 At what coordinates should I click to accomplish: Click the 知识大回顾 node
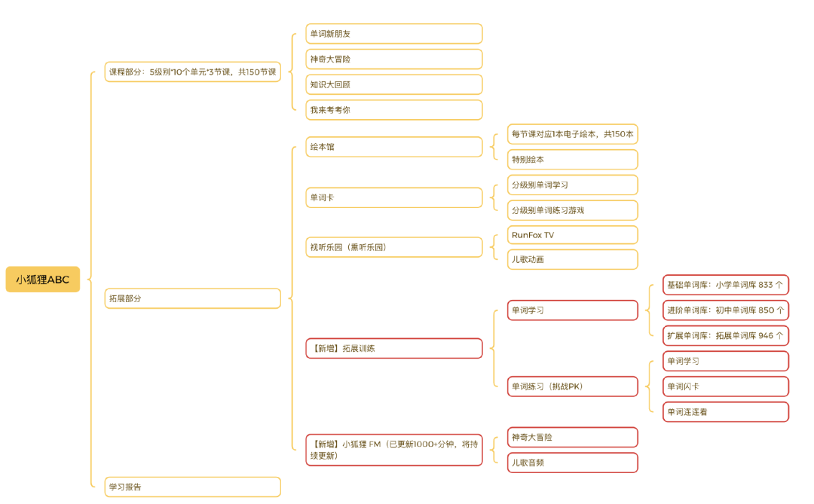point(393,84)
